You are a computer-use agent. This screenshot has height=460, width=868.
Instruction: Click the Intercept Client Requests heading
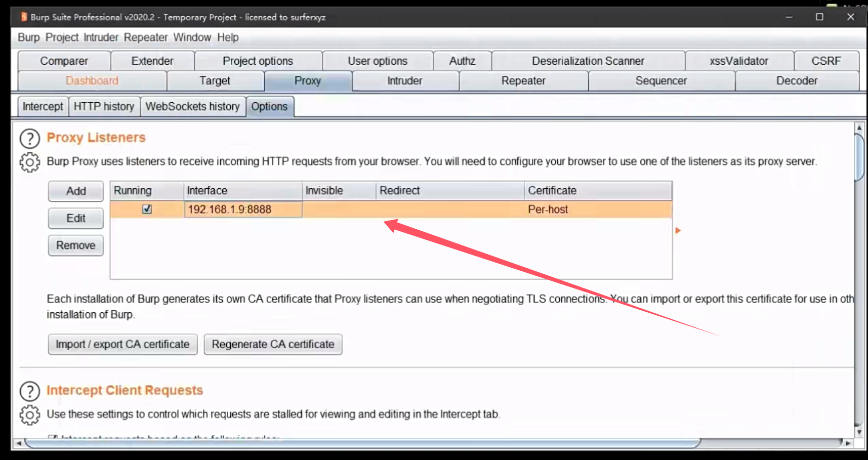[125, 390]
